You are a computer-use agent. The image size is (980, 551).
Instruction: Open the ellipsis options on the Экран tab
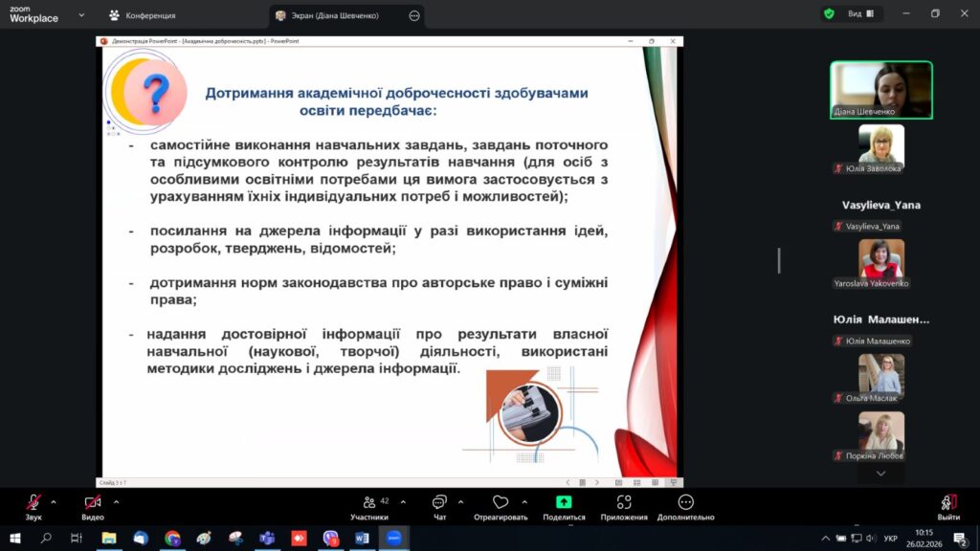pyautogui.click(x=413, y=15)
